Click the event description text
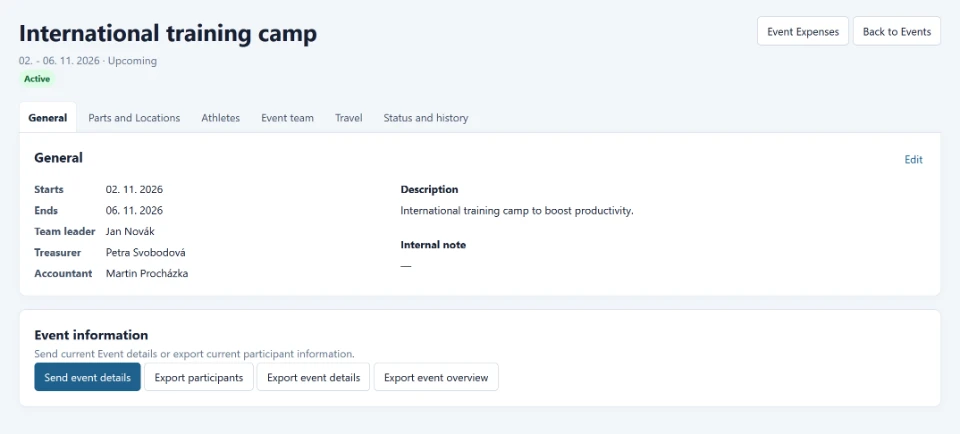The height and width of the screenshot is (434, 960). tap(517, 211)
